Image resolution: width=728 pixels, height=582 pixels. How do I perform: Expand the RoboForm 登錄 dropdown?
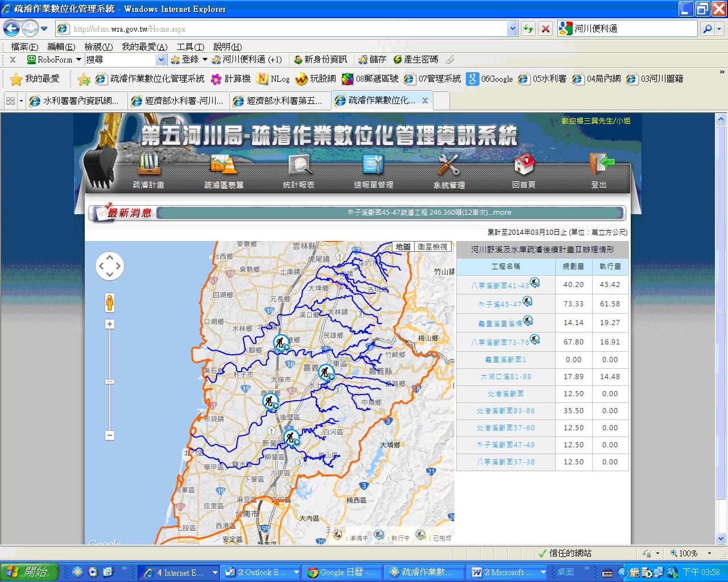click(x=205, y=59)
